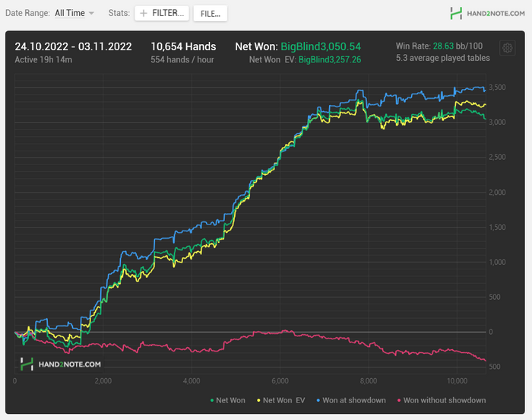Click the 2,000 x-axis label
532x420 pixels.
point(103,381)
